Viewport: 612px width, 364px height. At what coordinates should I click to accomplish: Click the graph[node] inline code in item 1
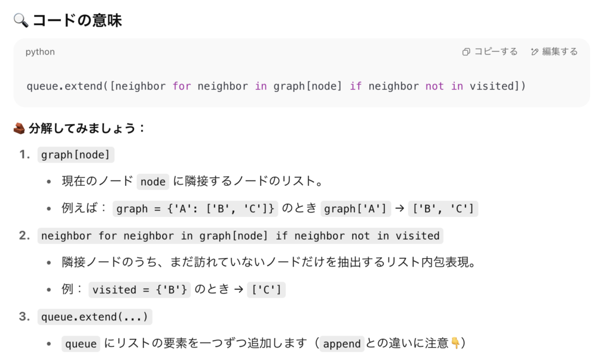pos(76,155)
